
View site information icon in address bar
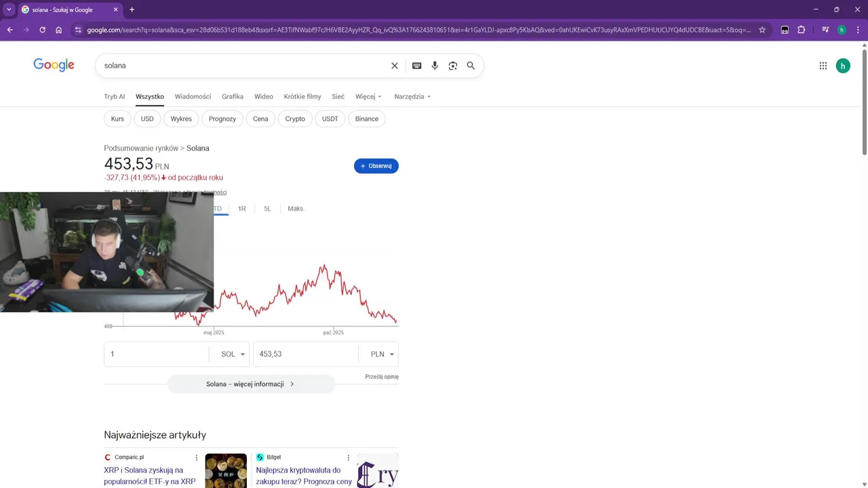(x=78, y=30)
